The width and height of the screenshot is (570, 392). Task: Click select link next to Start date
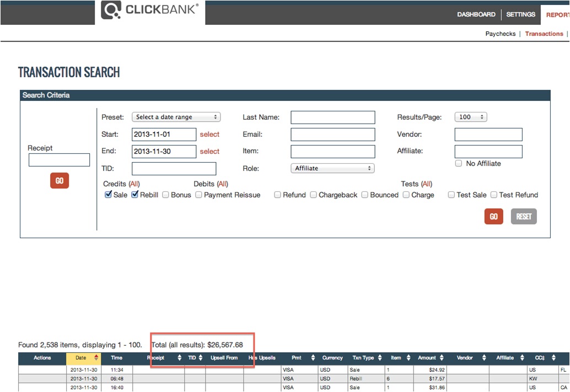209,134
